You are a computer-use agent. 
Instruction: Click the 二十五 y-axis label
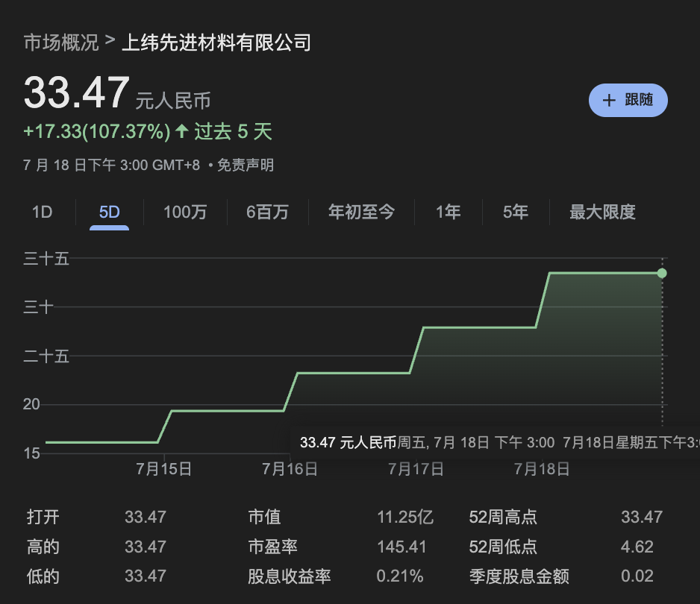[x=46, y=356]
